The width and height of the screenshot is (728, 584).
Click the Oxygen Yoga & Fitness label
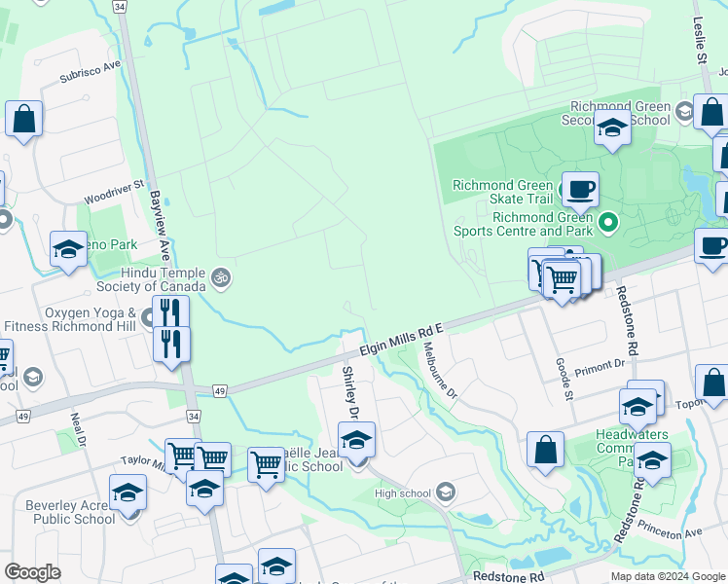(x=71, y=319)
